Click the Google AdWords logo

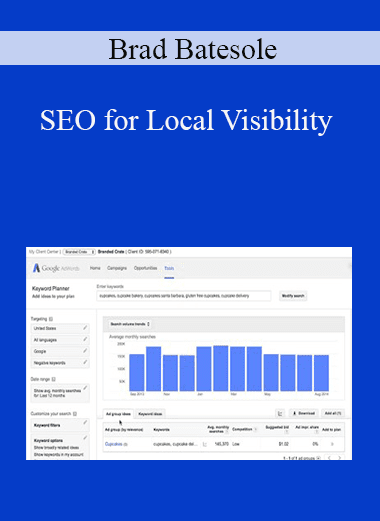pyautogui.click(x=56, y=268)
